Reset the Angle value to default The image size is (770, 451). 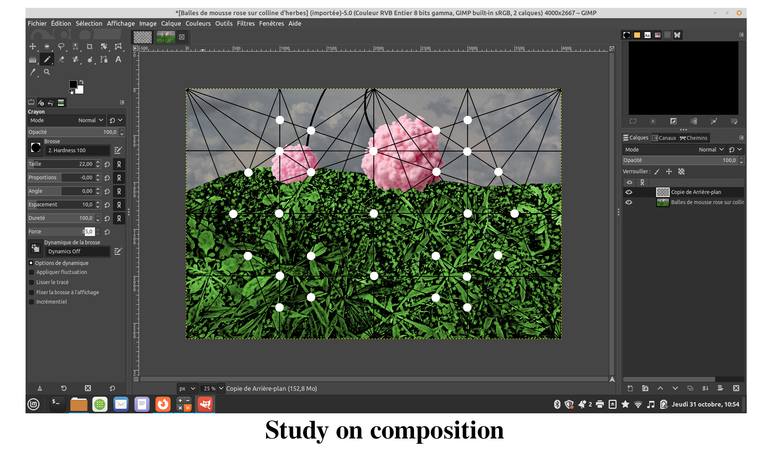click(107, 191)
